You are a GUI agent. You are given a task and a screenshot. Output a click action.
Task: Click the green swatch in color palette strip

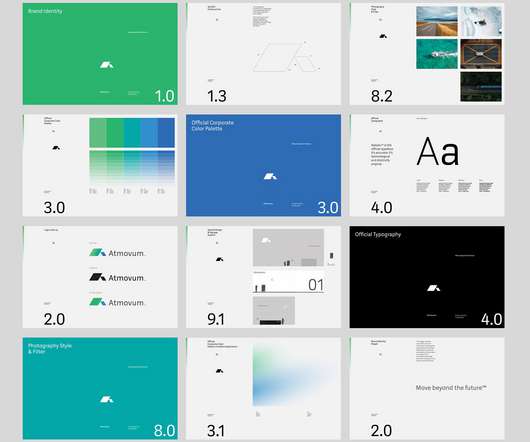(x=115, y=132)
